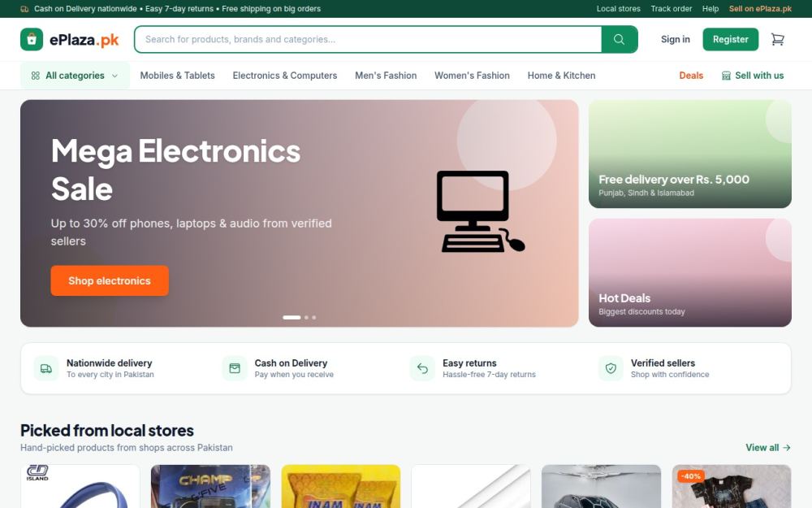
Task: Click the Easy returns arrow icon
Action: click(x=422, y=368)
